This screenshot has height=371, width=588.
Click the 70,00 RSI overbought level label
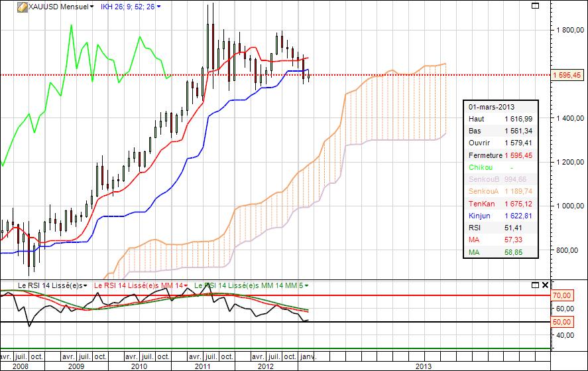click(561, 295)
